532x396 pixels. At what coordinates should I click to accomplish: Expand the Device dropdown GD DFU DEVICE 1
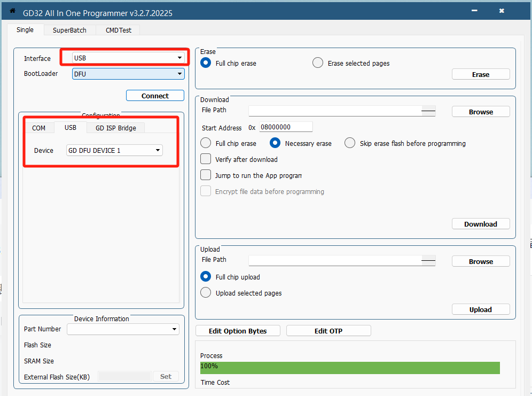pyautogui.click(x=114, y=150)
